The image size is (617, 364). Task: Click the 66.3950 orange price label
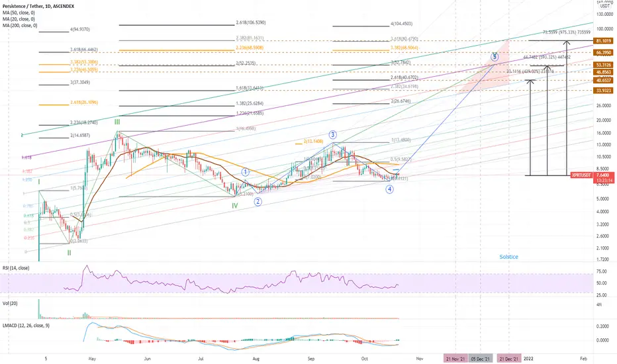[x=604, y=52]
